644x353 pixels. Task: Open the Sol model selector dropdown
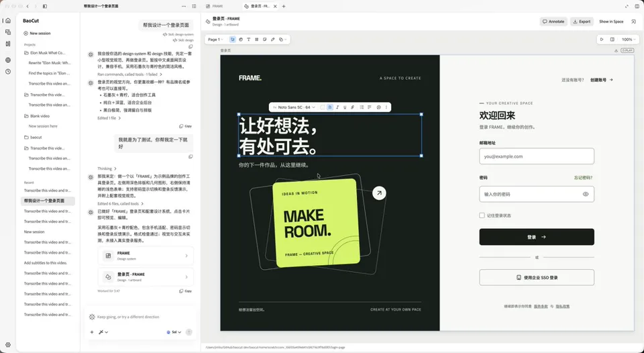pyautogui.click(x=174, y=332)
